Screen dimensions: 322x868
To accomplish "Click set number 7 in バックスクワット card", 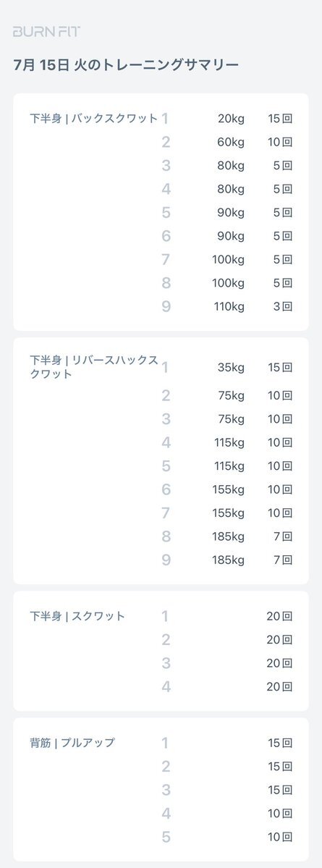I will (x=166, y=260).
